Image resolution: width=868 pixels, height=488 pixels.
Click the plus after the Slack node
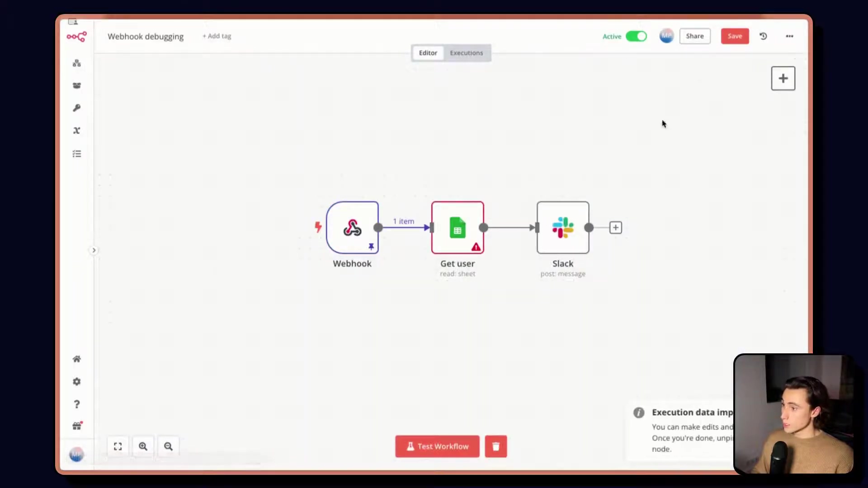pyautogui.click(x=616, y=228)
